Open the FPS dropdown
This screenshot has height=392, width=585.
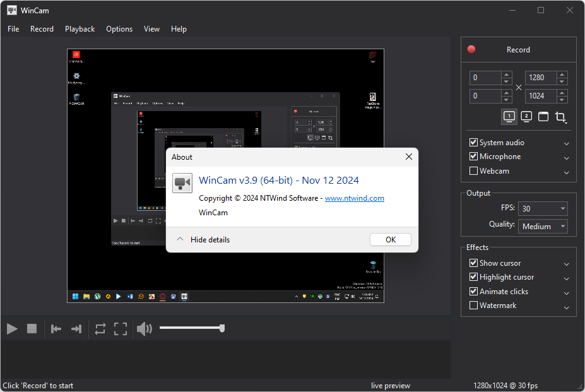543,209
